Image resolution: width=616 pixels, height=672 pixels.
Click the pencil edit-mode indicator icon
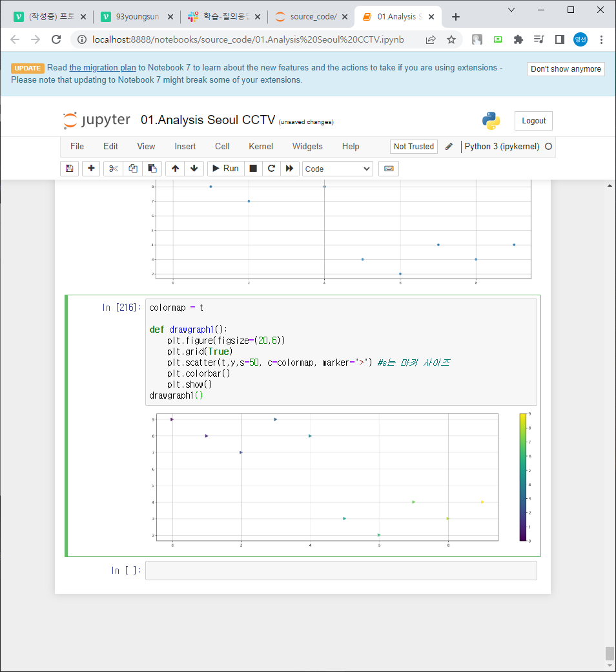click(449, 147)
